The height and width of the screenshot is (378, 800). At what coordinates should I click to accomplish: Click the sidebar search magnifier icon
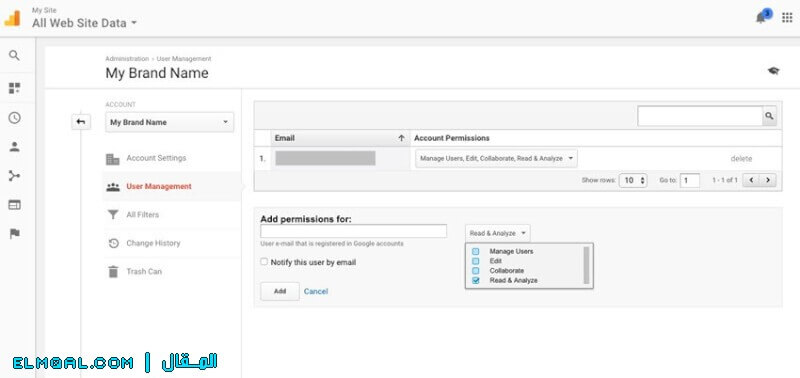tap(14, 56)
